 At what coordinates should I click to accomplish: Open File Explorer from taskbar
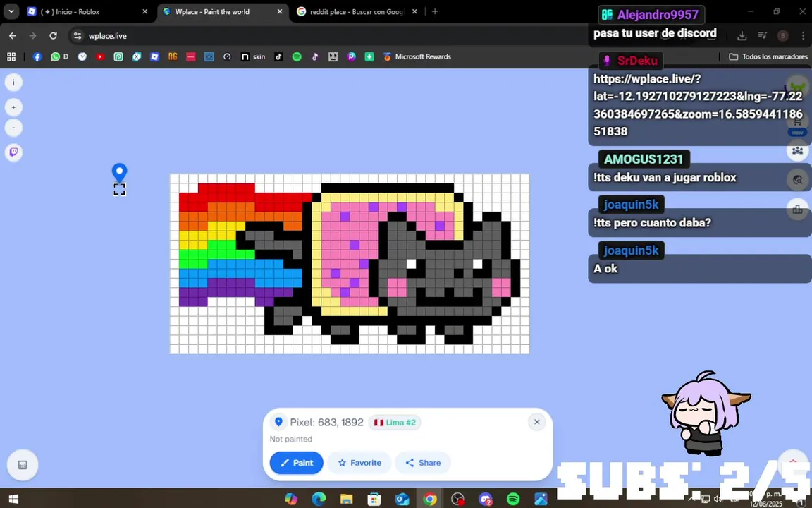(x=347, y=499)
